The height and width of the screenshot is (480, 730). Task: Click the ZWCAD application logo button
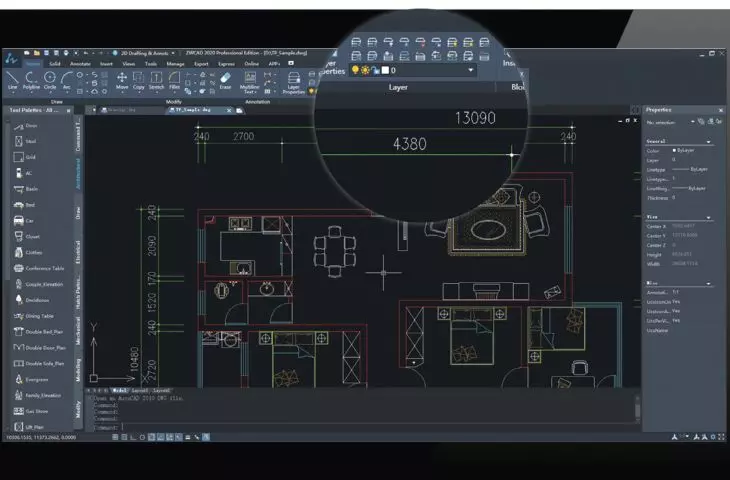tap(12, 58)
